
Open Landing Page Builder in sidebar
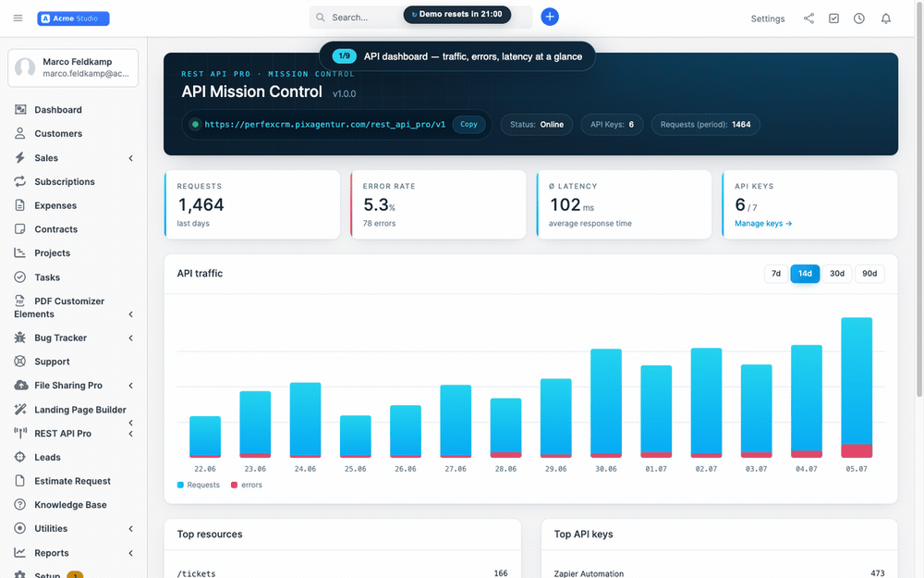point(80,410)
